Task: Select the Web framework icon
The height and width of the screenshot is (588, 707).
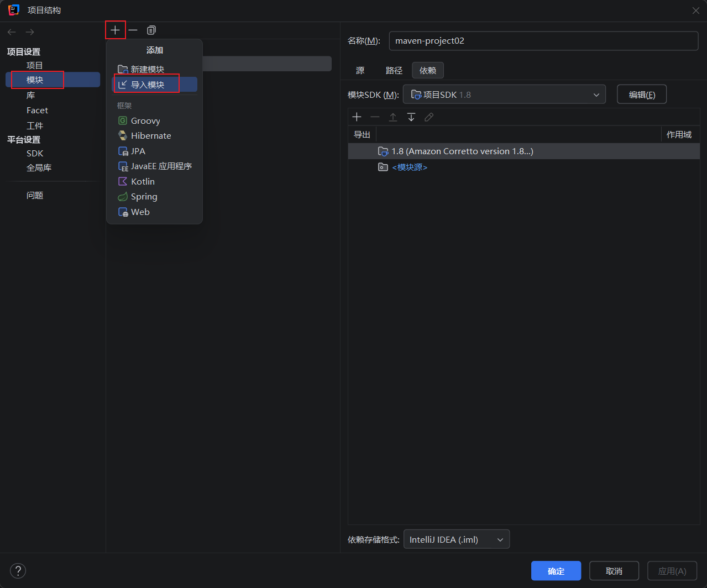Action: [x=123, y=212]
